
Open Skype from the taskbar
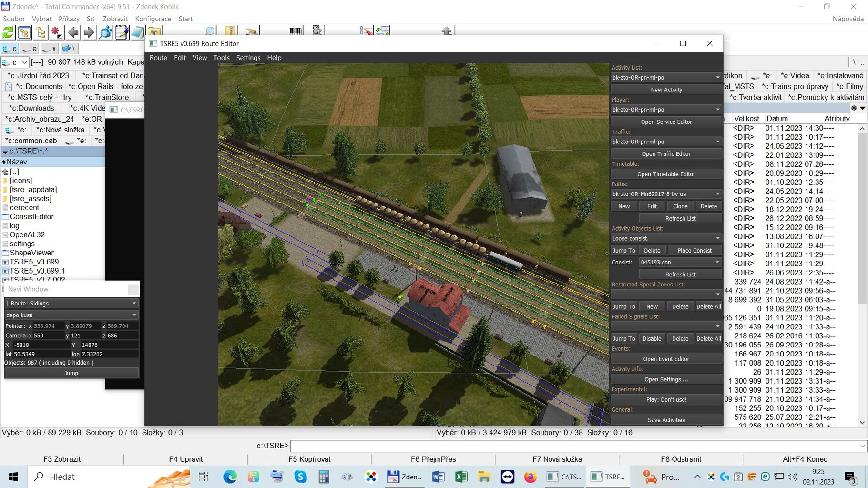coord(300,477)
